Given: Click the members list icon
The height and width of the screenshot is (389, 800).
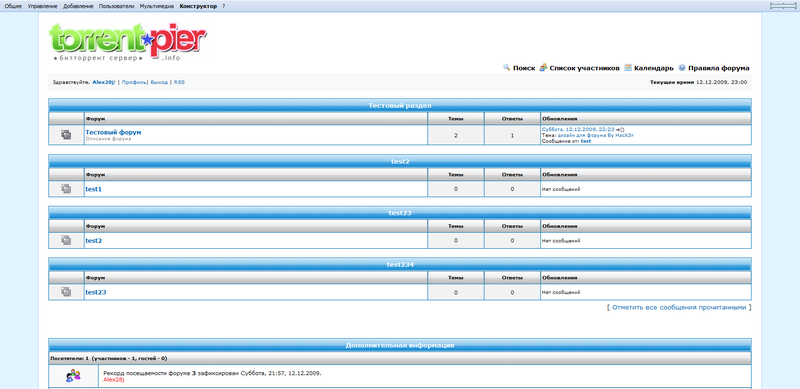Looking at the screenshot, I should click(x=543, y=67).
